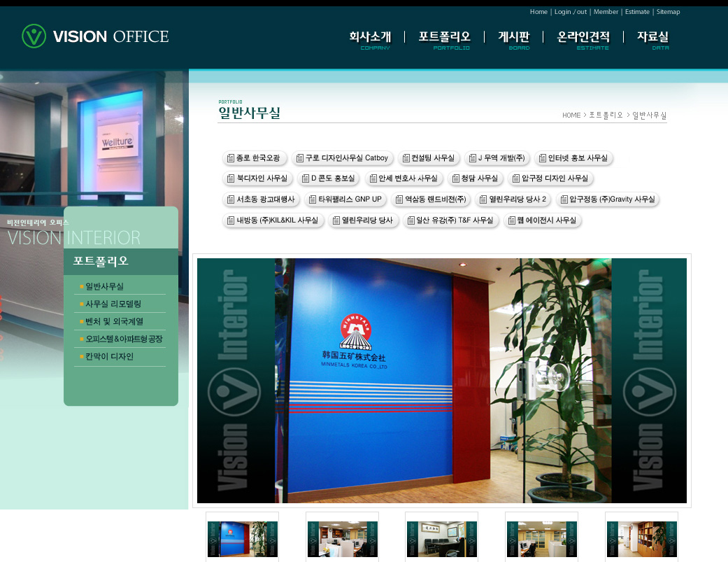Open 내방동 (주)KIL&KIL 사무실 project

tap(273, 220)
